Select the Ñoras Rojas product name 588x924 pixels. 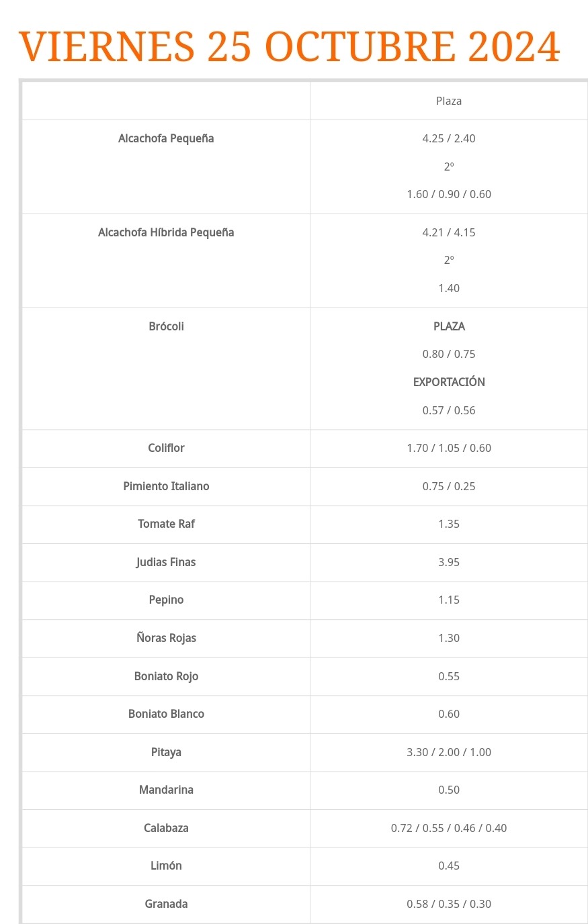click(x=166, y=638)
